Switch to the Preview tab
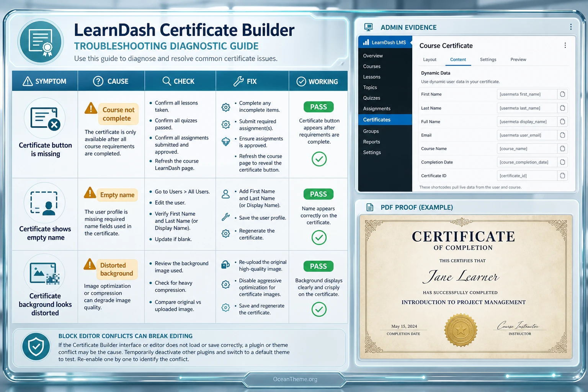This screenshot has height=392, width=588. pos(518,59)
